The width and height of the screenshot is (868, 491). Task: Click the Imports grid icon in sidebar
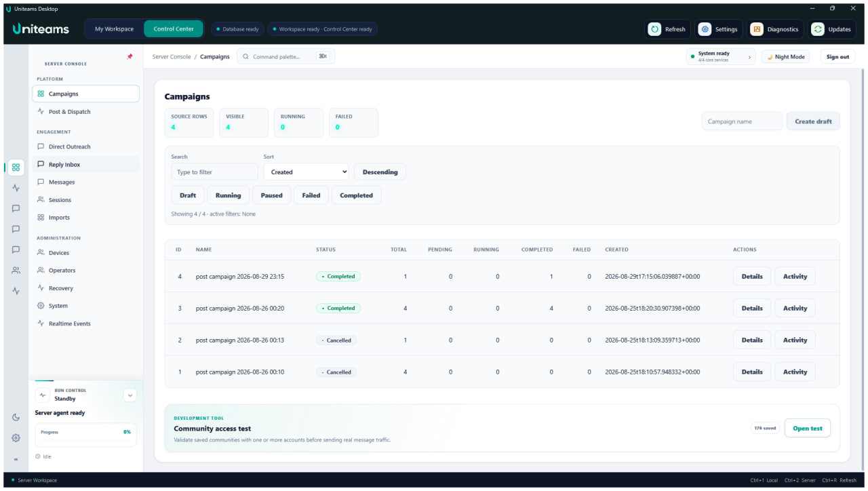pos(41,218)
